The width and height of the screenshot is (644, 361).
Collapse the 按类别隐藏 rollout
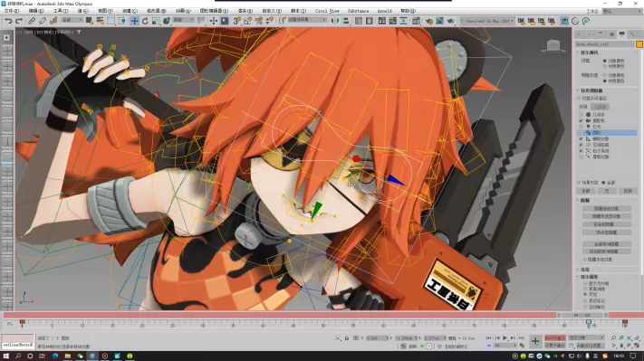(591, 90)
